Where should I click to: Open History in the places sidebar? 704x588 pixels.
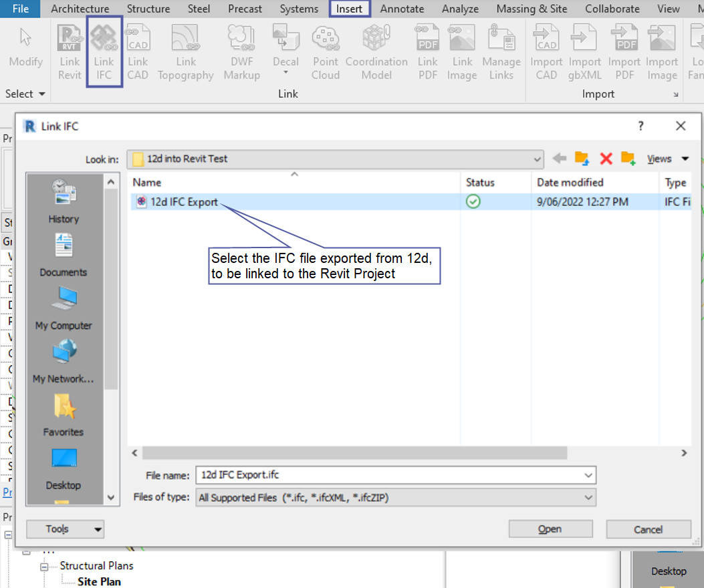coord(64,201)
